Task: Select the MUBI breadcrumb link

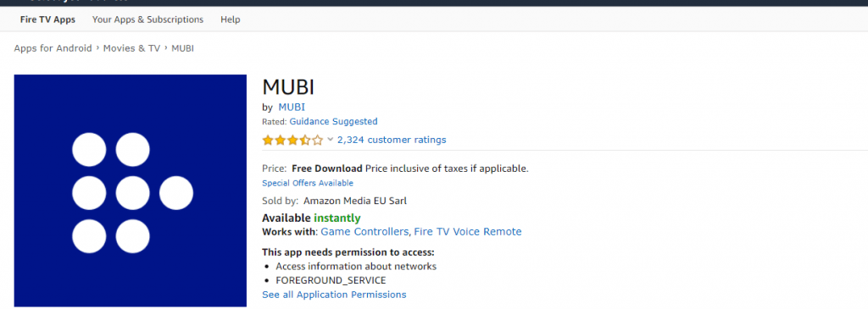Action: 183,48
